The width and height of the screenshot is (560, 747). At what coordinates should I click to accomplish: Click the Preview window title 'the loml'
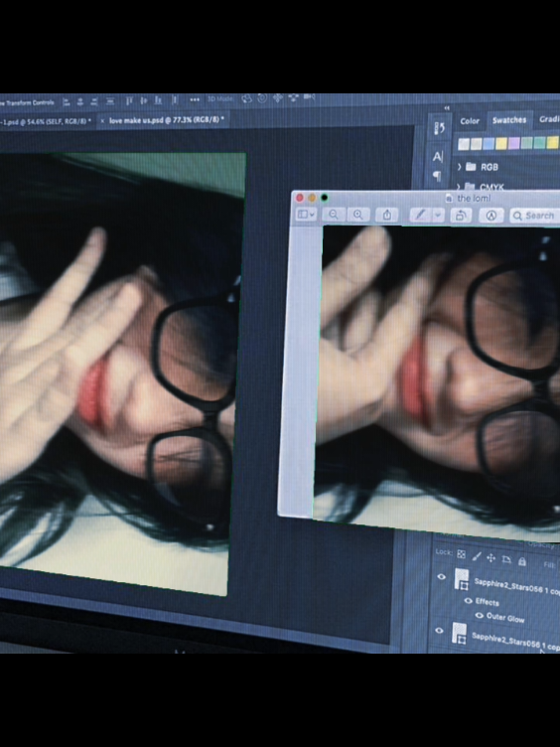coord(474,199)
